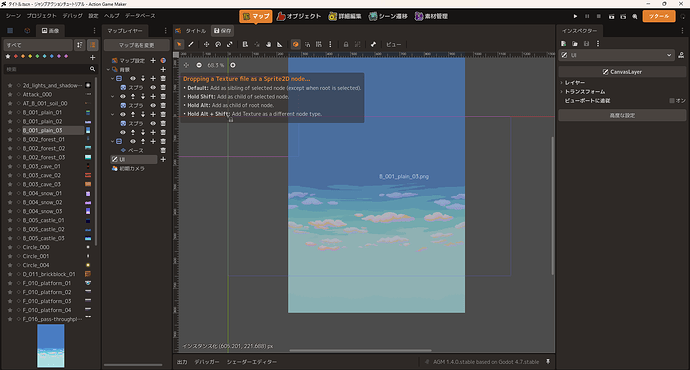The image size is (690, 370).
Task: Click the orange ツクール button
Action: coord(659,16)
